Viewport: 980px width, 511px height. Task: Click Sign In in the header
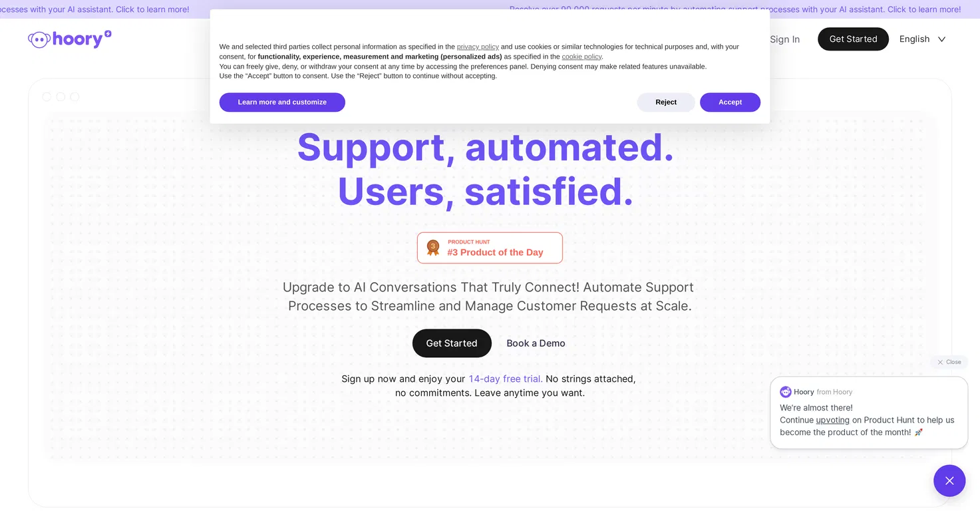click(x=785, y=39)
